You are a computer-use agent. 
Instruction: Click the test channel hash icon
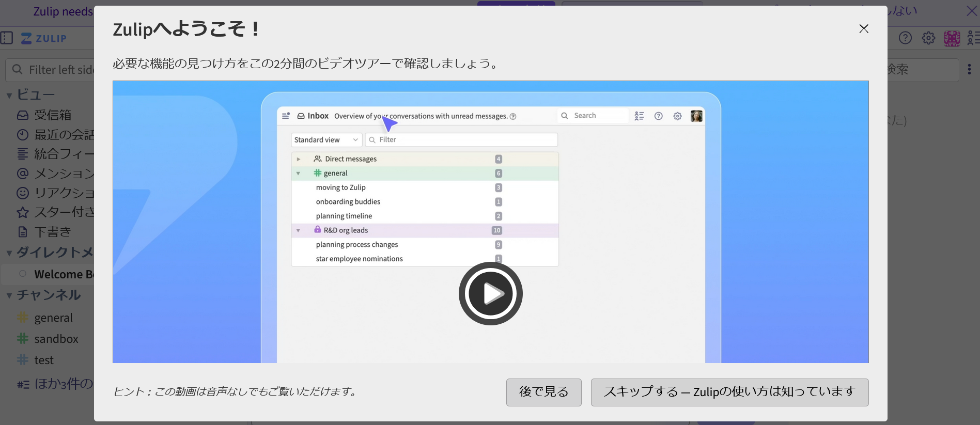(x=23, y=360)
